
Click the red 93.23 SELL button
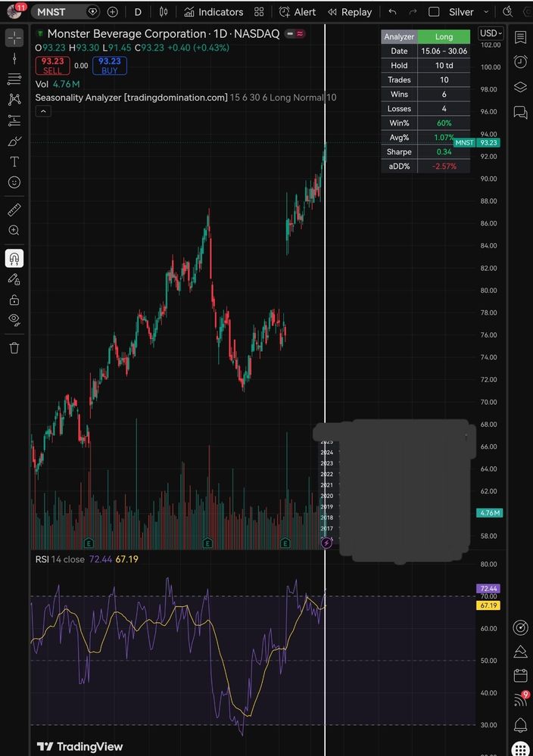tap(52, 66)
